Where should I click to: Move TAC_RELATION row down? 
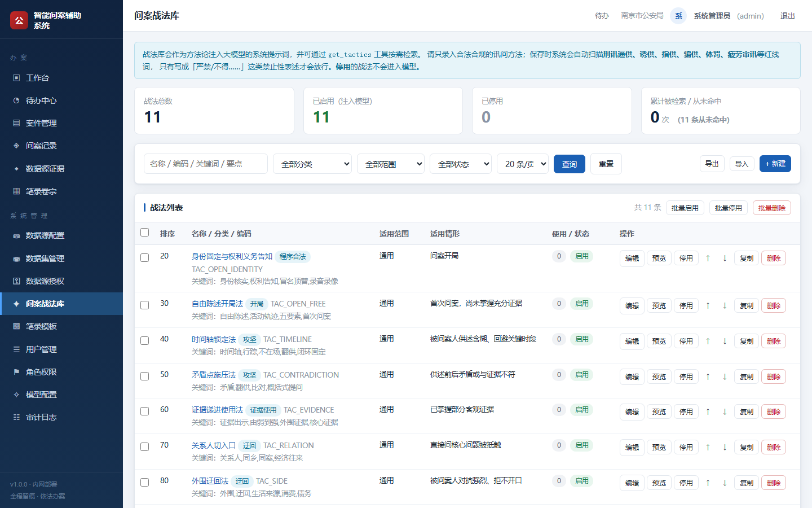pyautogui.click(x=725, y=447)
